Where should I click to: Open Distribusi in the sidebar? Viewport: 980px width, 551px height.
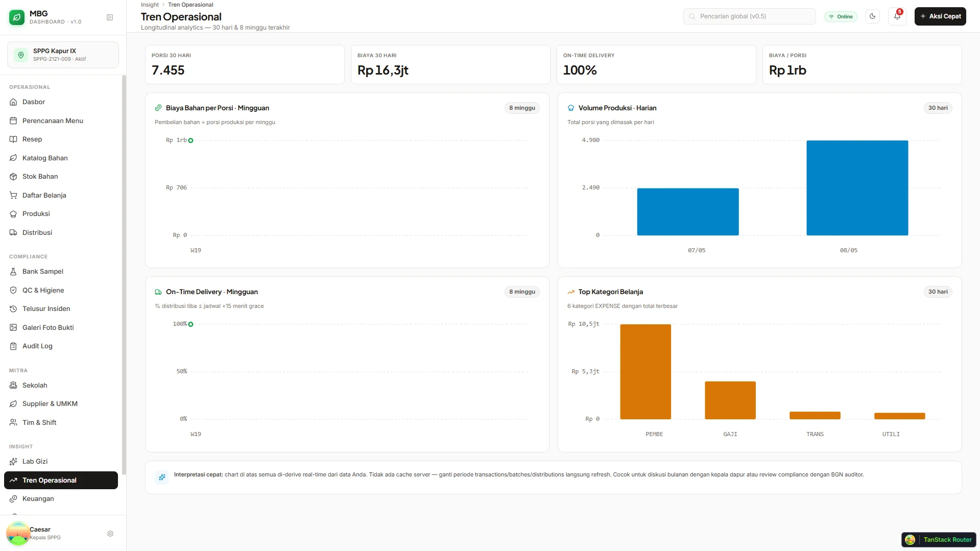tap(61, 233)
